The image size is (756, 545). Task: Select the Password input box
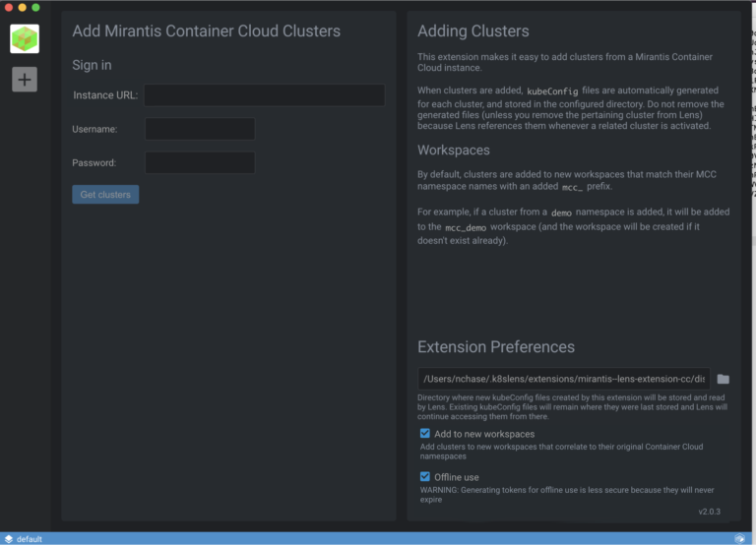tap(200, 162)
